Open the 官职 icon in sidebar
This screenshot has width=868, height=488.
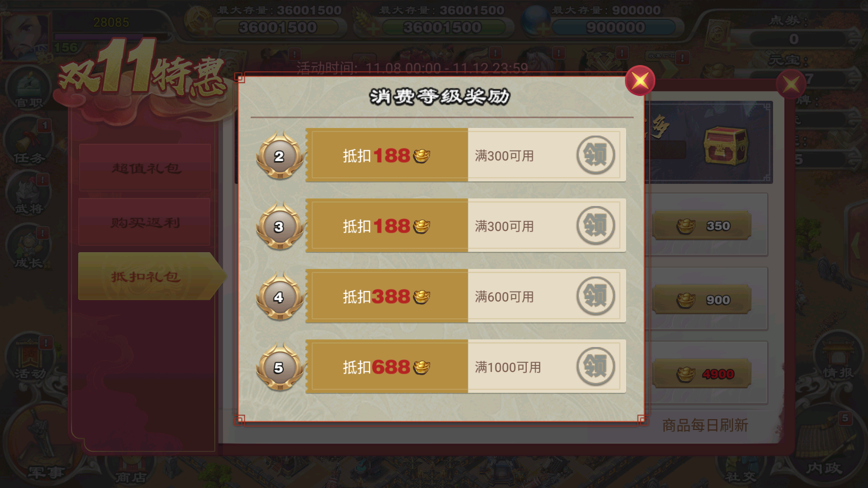(28, 88)
